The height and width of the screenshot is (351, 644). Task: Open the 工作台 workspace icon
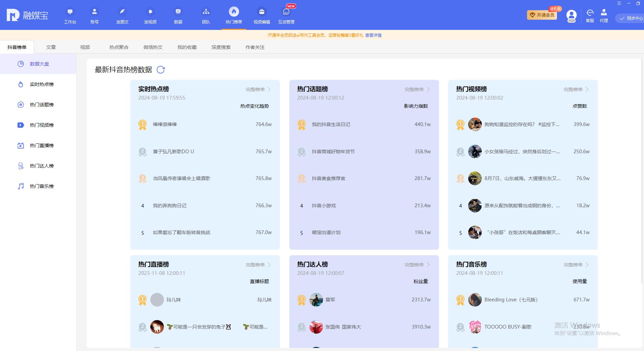[x=70, y=15]
